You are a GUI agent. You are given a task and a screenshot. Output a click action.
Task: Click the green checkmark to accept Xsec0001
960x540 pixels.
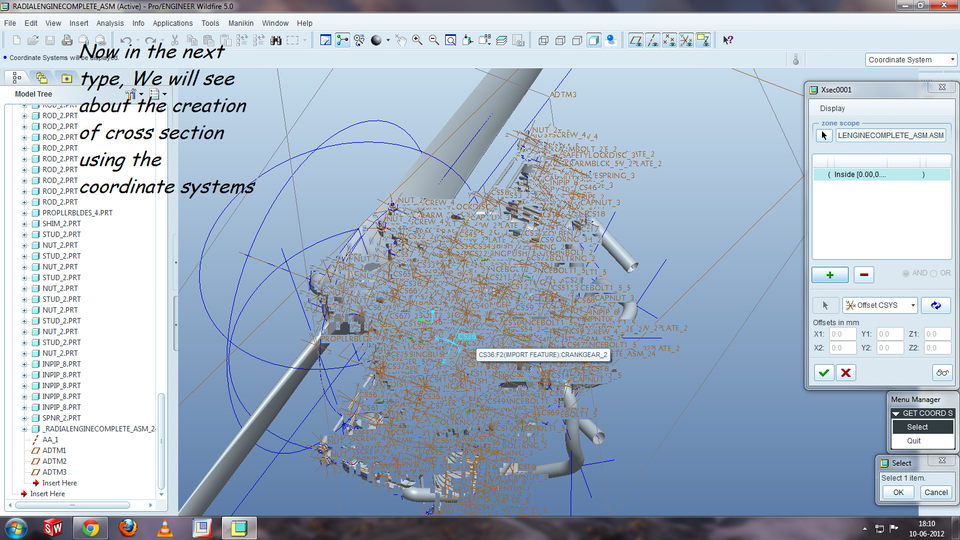(x=823, y=372)
